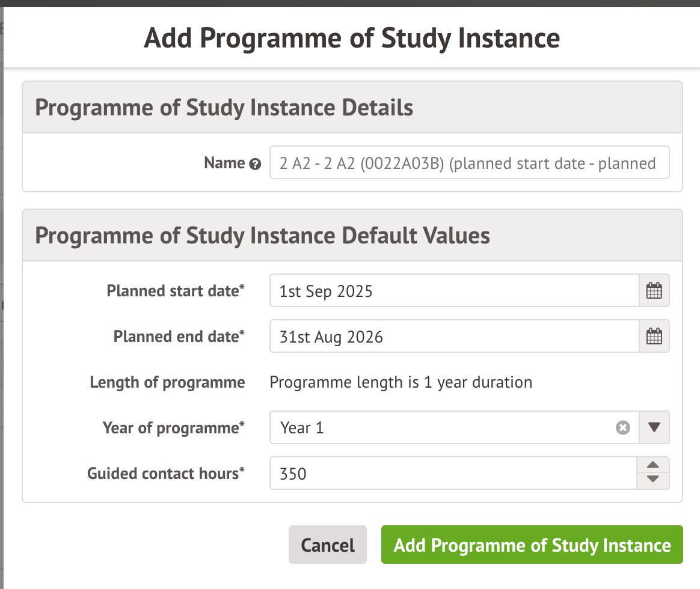Clear the Year 1 selection
The width and height of the screenshot is (700, 589).
623,427
